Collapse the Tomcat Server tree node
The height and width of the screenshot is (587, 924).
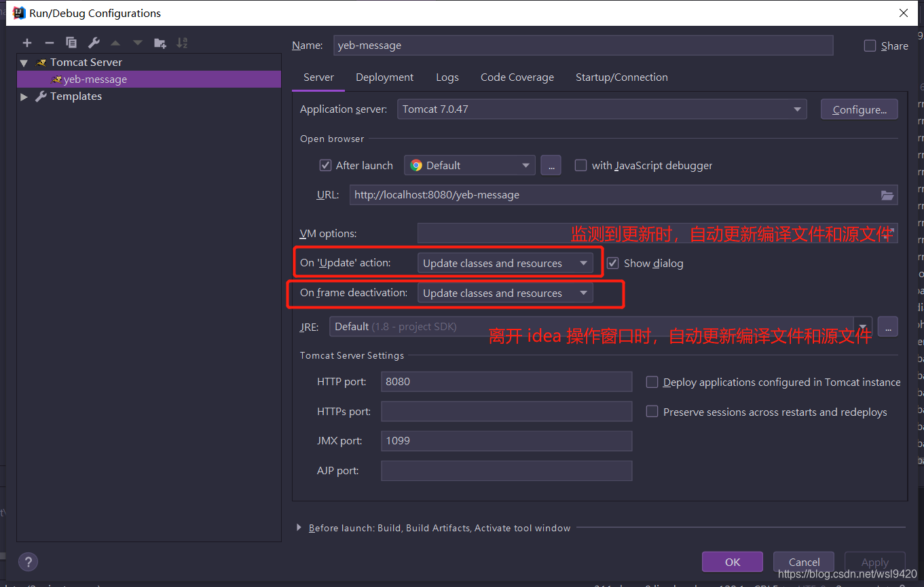(x=24, y=63)
